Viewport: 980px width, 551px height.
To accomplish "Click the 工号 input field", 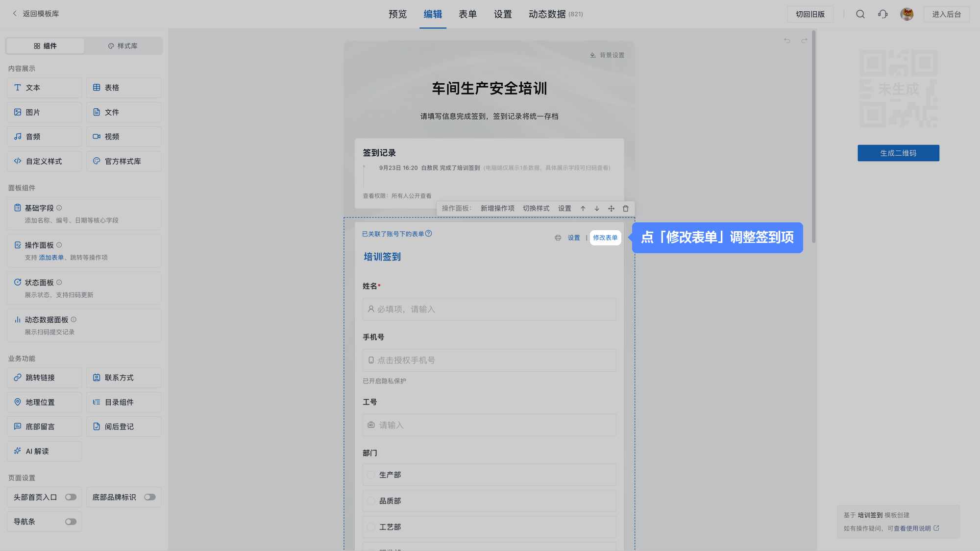I will (x=489, y=425).
